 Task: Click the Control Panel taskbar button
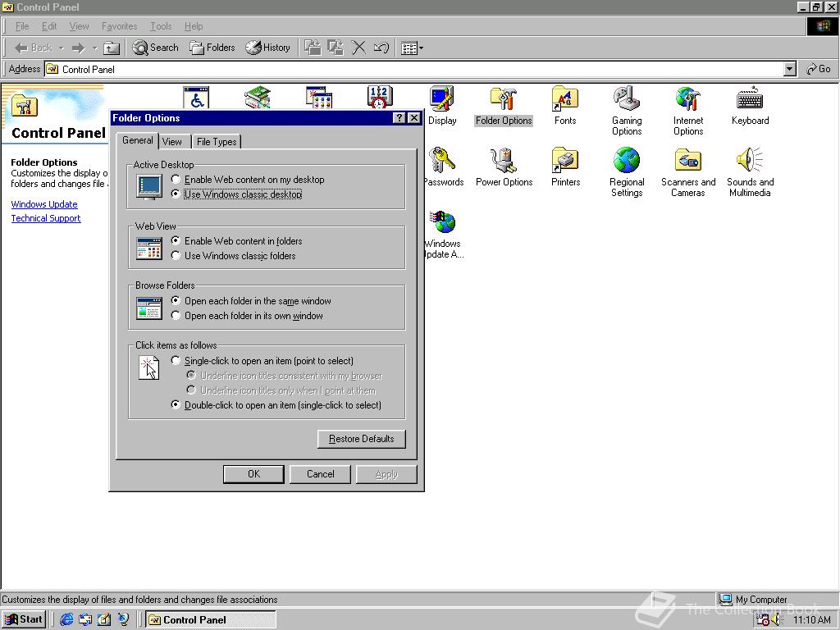coord(211,620)
